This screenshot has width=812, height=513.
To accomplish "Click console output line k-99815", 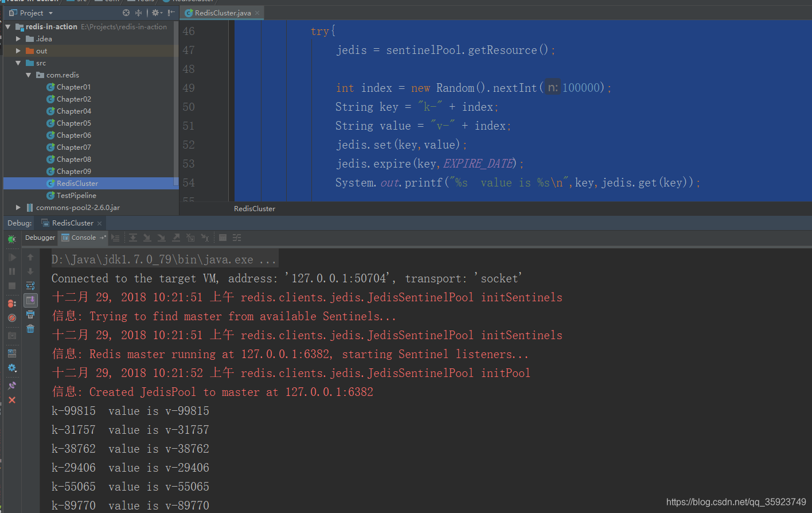I will point(130,411).
